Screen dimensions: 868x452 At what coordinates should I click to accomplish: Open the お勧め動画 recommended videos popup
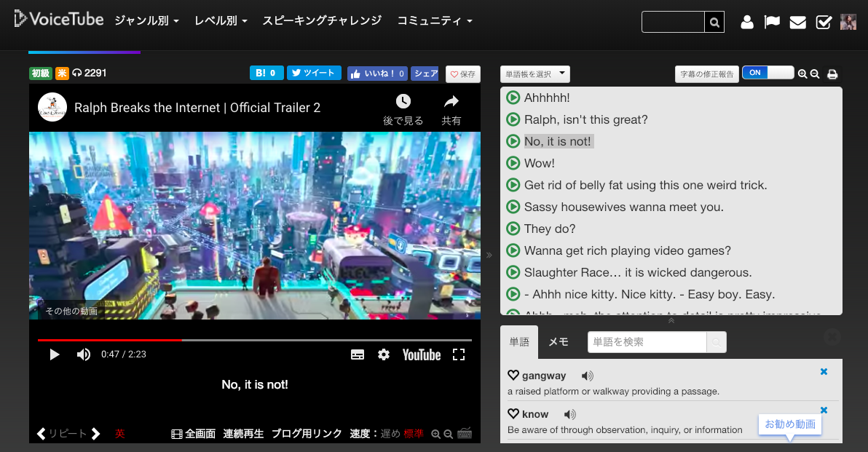click(x=790, y=424)
